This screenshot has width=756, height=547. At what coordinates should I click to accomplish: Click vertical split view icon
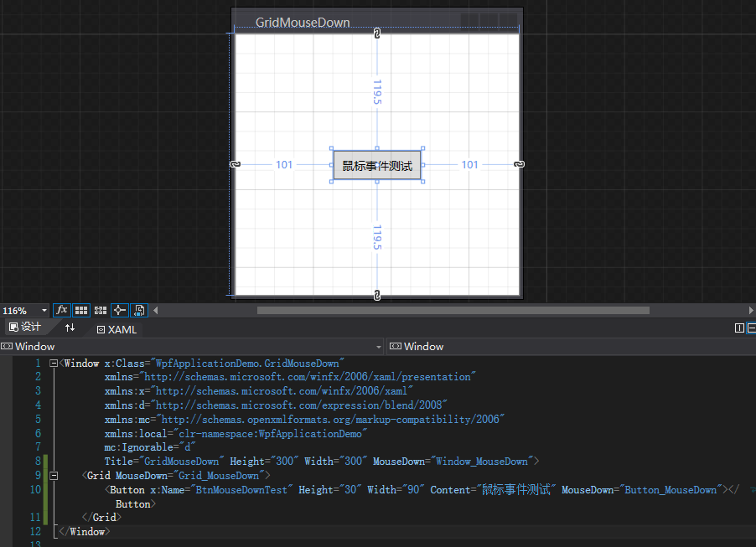(x=739, y=328)
